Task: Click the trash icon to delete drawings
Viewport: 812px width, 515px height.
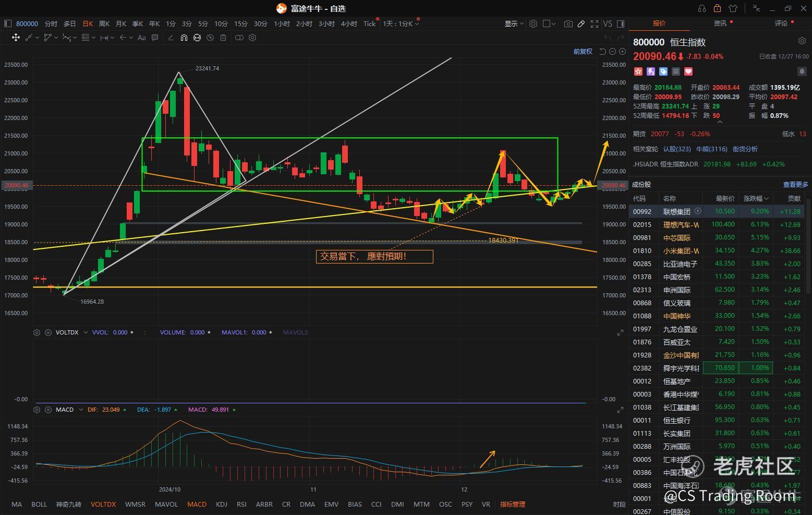Action: (x=223, y=38)
